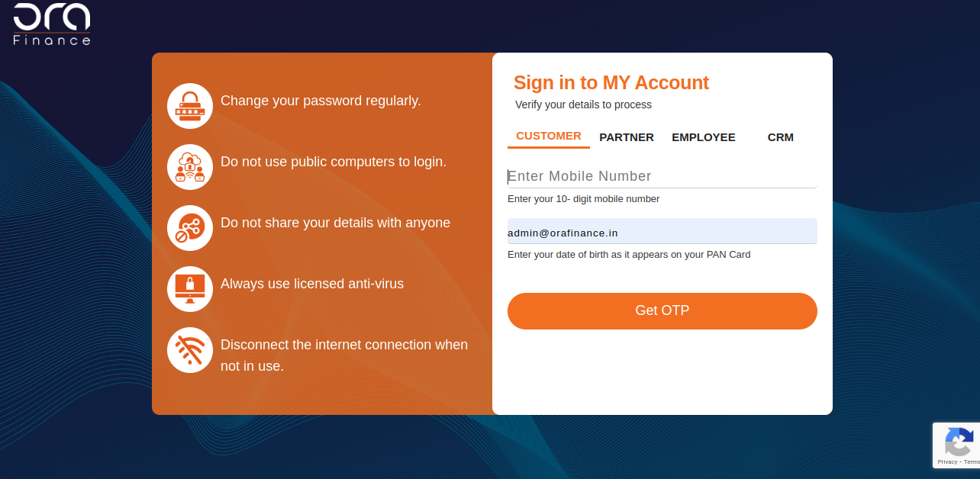Click the do-not-share details icon
Screen dimensions: 980x479
(x=190, y=228)
